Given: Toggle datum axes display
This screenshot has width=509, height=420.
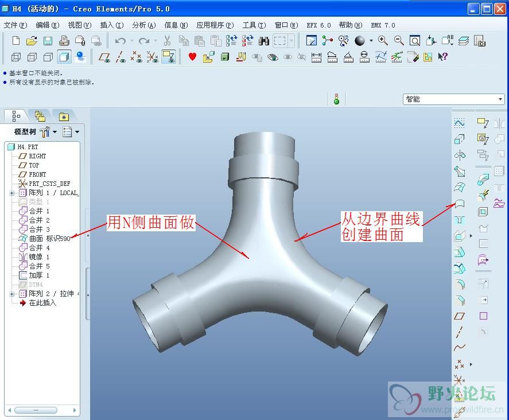Looking at the screenshot, I should (121, 57).
